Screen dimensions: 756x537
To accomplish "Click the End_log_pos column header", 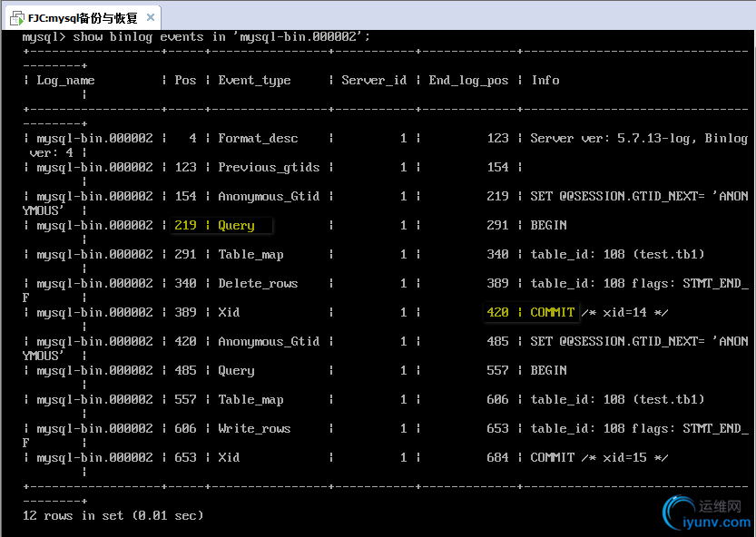I will click(x=468, y=81).
